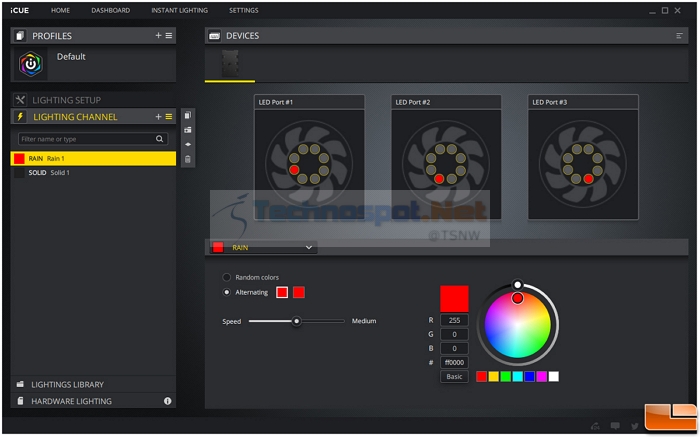This screenshot has width=700, height=437.
Task: Click the lit red LED on Port #3 fan
Action: tap(588, 179)
